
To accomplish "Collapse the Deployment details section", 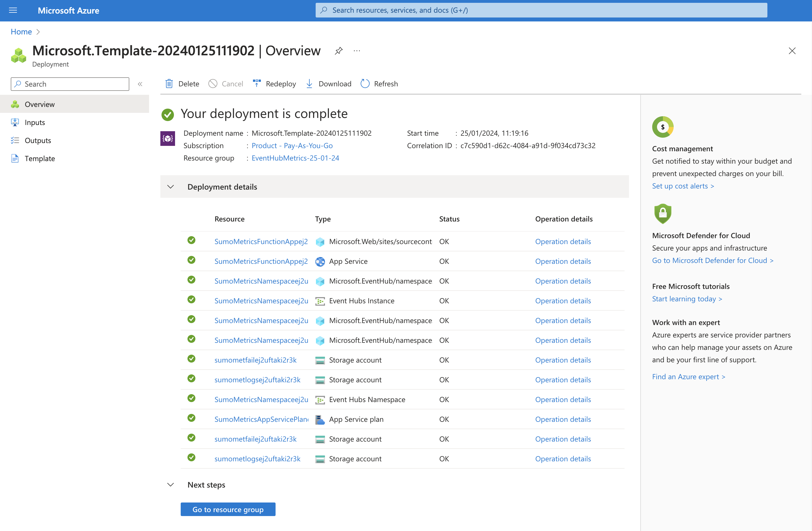I will click(x=171, y=186).
